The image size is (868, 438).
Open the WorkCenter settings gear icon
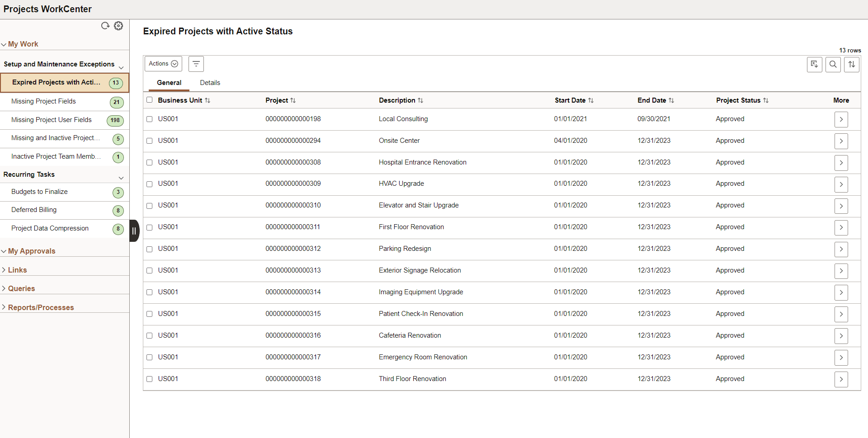[118, 26]
